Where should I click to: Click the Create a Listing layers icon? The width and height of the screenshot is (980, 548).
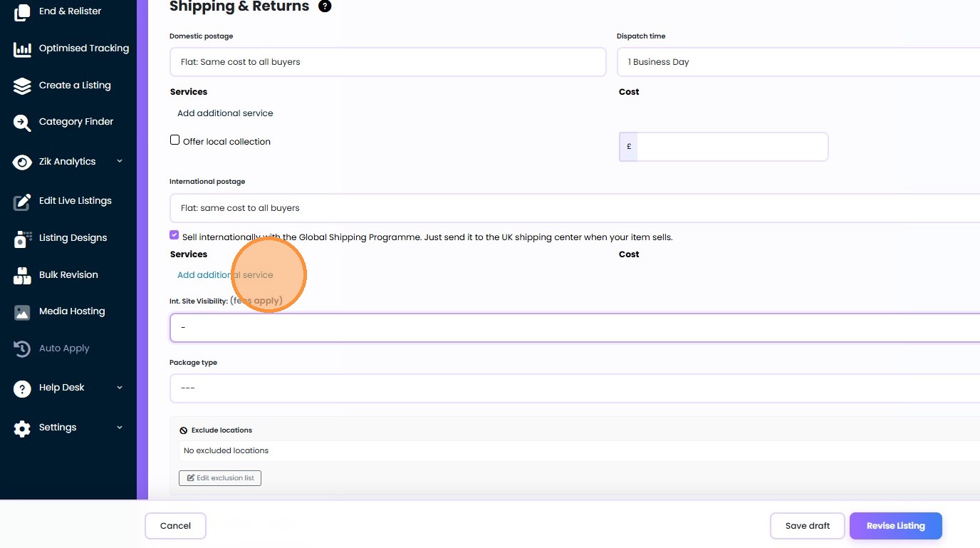[x=22, y=86]
